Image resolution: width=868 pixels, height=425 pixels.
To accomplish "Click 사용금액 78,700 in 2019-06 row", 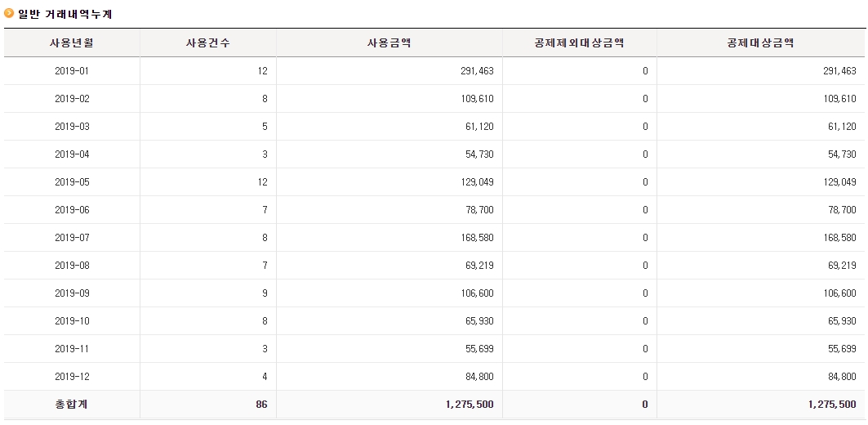I will pyautogui.click(x=479, y=209).
